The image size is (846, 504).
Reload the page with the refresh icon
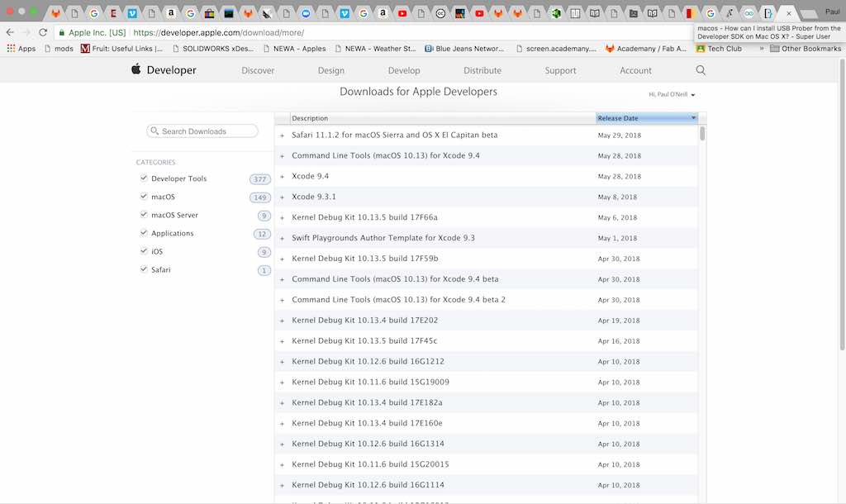43,32
